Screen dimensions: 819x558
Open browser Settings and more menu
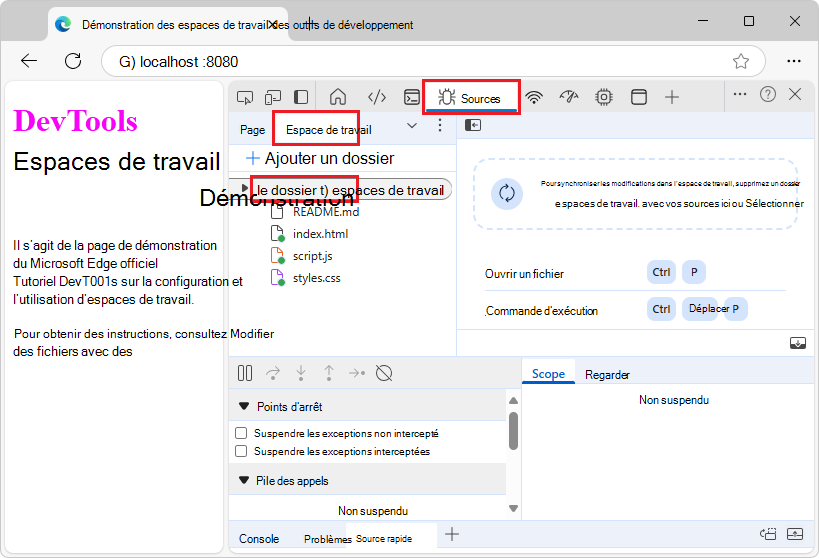pos(794,61)
